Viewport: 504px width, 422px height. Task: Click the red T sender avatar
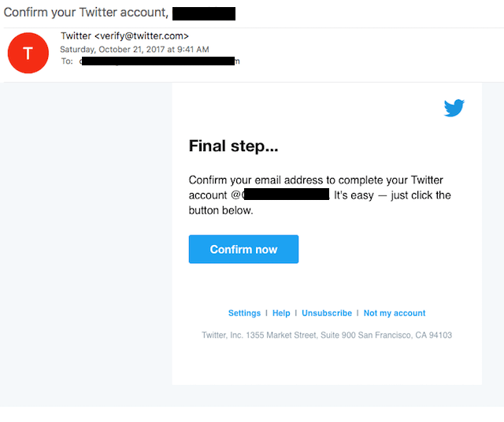coord(28,53)
